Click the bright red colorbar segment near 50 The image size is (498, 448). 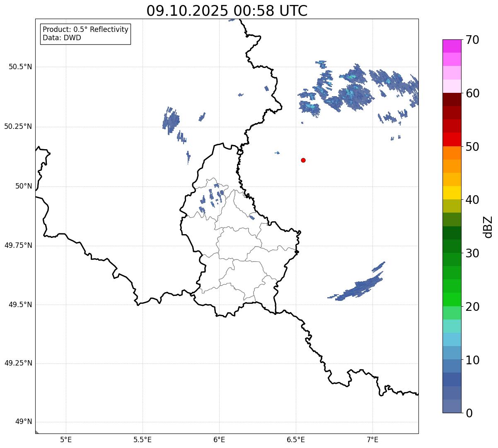click(x=452, y=139)
